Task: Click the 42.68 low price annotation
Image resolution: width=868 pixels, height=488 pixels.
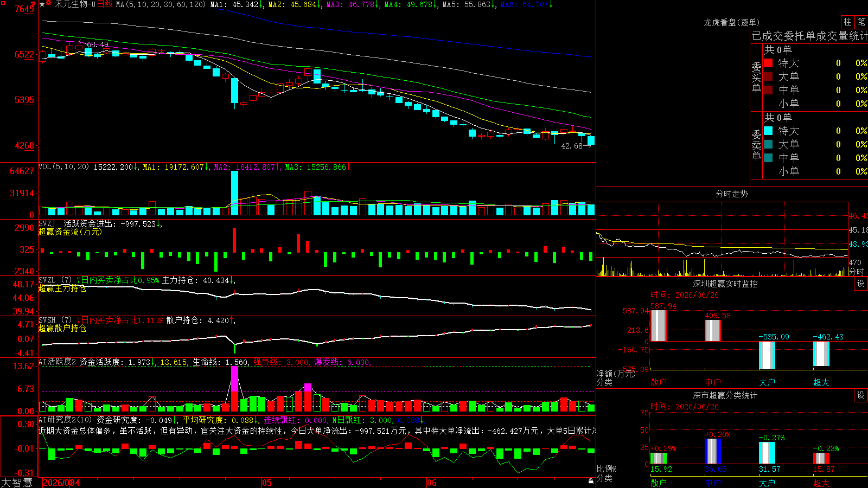Action: tap(571, 146)
